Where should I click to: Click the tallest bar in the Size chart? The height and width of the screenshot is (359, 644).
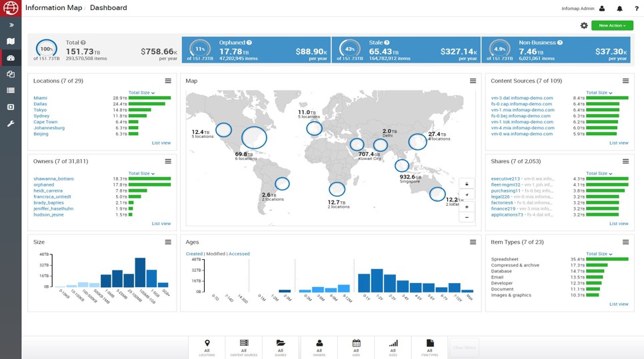(140, 272)
